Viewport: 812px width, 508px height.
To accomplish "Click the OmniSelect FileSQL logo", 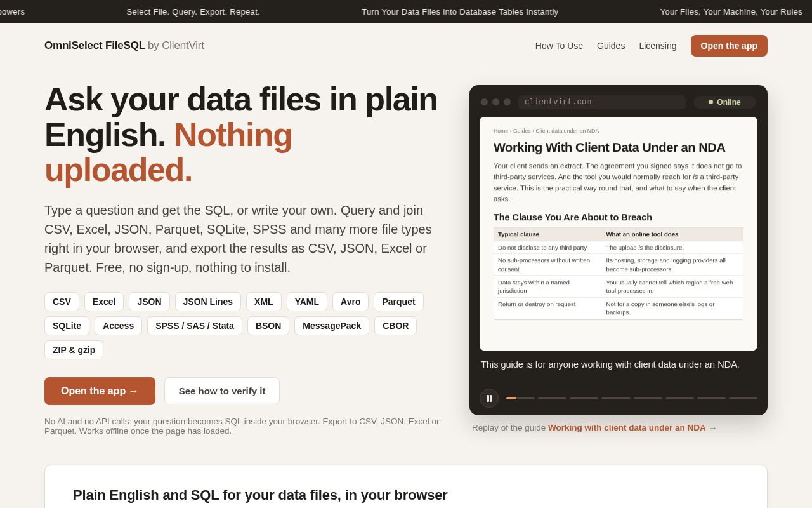I will click(x=124, y=46).
